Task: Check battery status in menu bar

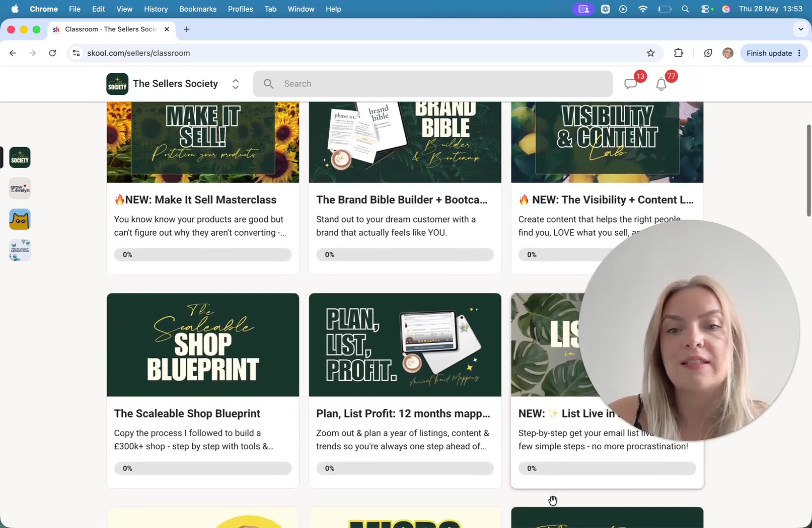Action: (x=664, y=9)
